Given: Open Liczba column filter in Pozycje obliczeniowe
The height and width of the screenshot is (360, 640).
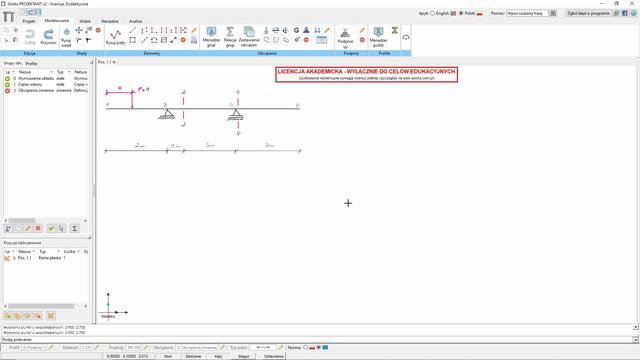Looking at the screenshot, I should pyautogui.click(x=78, y=252).
